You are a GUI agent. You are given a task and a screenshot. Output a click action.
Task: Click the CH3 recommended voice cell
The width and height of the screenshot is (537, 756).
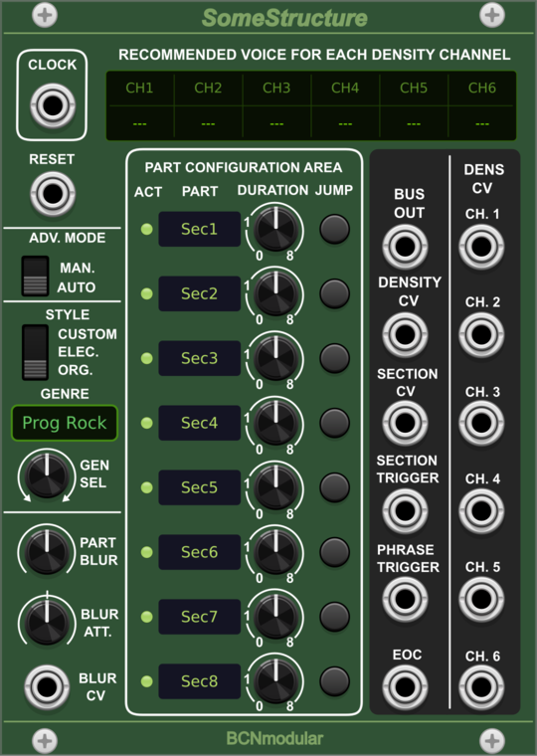pos(276,106)
